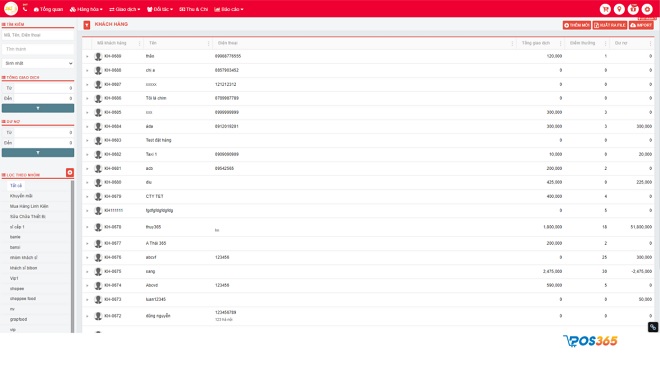Click the link icon at bottom right
The image size is (660, 367).
(652, 327)
